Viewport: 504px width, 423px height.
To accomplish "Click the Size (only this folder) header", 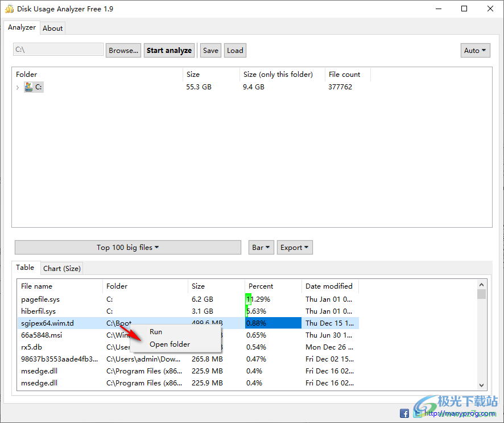I will tap(282, 75).
